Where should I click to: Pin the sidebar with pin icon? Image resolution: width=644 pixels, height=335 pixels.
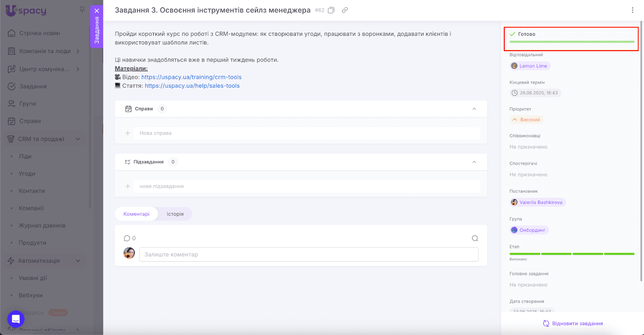pos(82,10)
